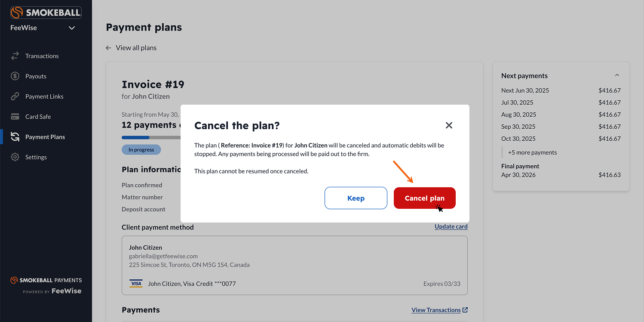Click the Card Safe card icon
The height and width of the screenshot is (322, 644).
[x=15, y=117]
